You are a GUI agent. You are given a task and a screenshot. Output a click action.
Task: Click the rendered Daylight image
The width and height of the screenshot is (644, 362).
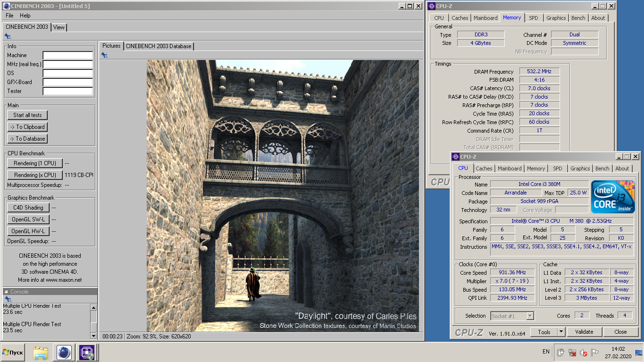(283, 196)
